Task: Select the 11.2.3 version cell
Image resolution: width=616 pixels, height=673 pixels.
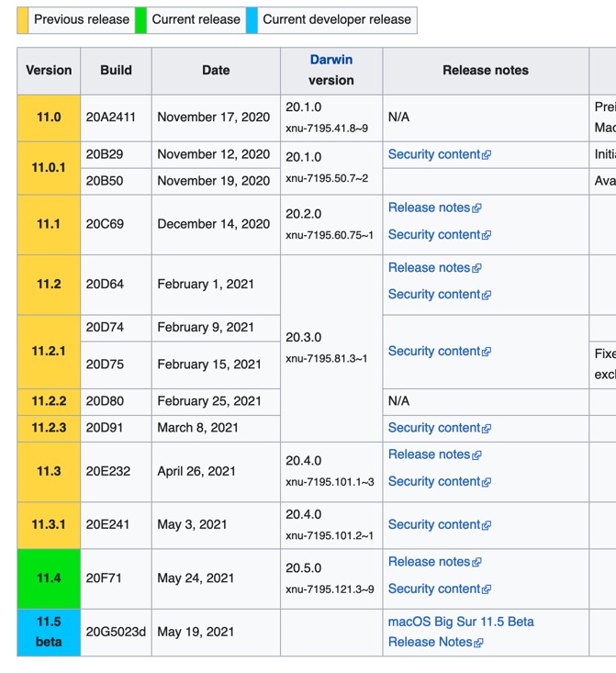Action: [49, 429]
